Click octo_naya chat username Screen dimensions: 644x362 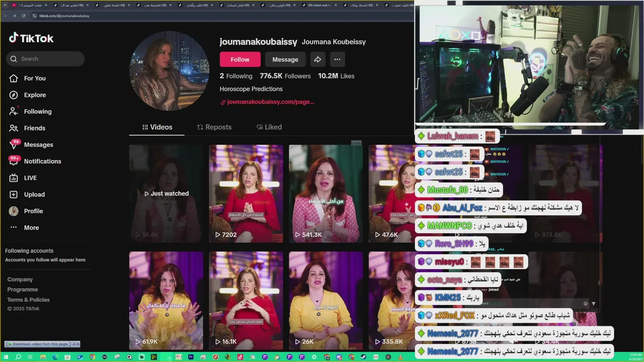tap(444, 280)
